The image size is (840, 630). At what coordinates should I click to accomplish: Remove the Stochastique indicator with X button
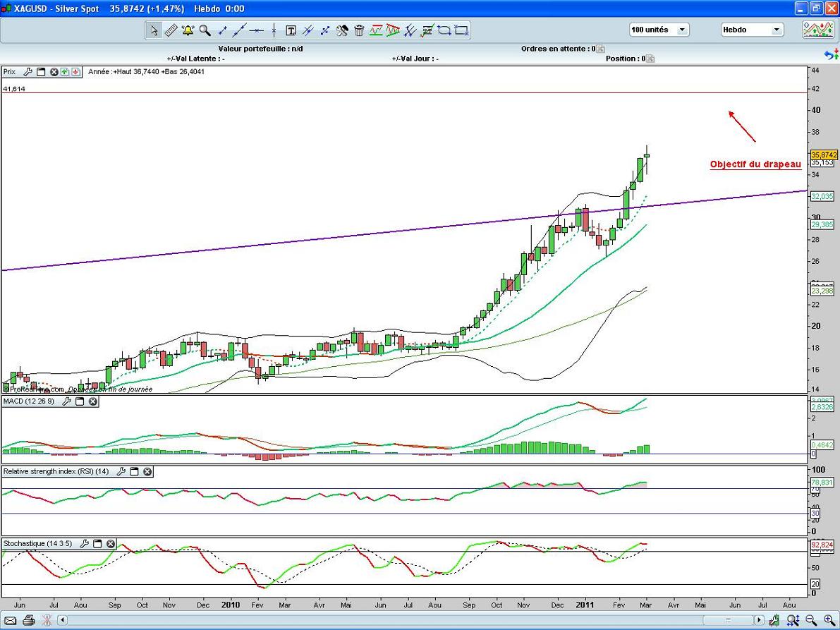pos(110,544)
